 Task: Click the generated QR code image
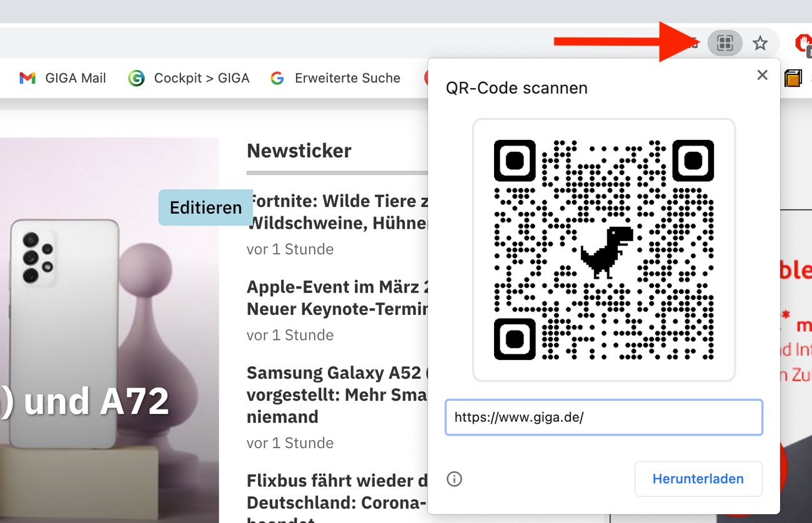pyautogui.click(x=604, y=249)
